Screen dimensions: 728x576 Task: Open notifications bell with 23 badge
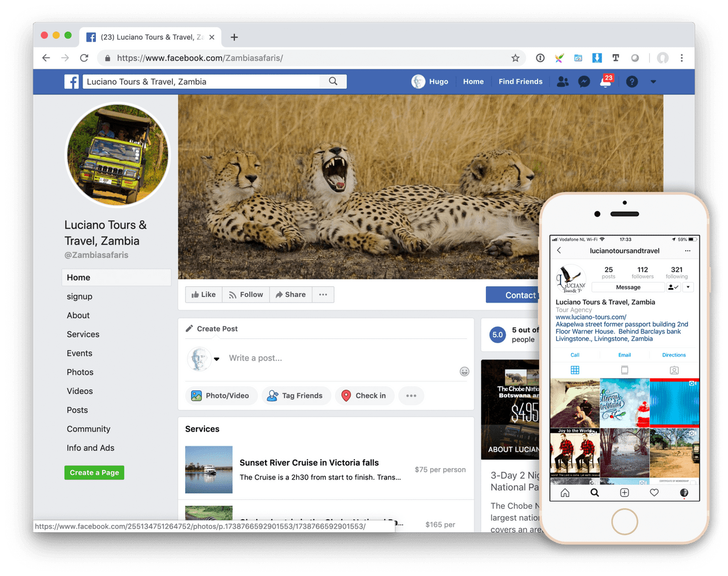(x=605, y=81)
